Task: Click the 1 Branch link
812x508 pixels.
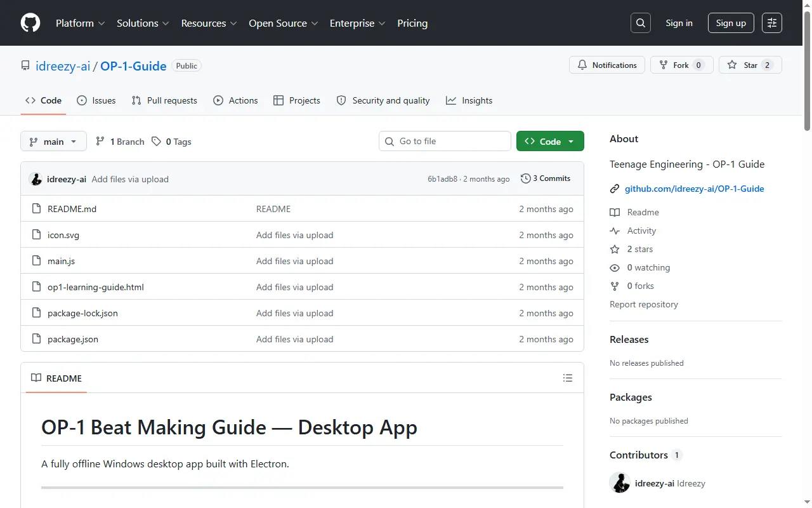Action: [x=120, y=142]
